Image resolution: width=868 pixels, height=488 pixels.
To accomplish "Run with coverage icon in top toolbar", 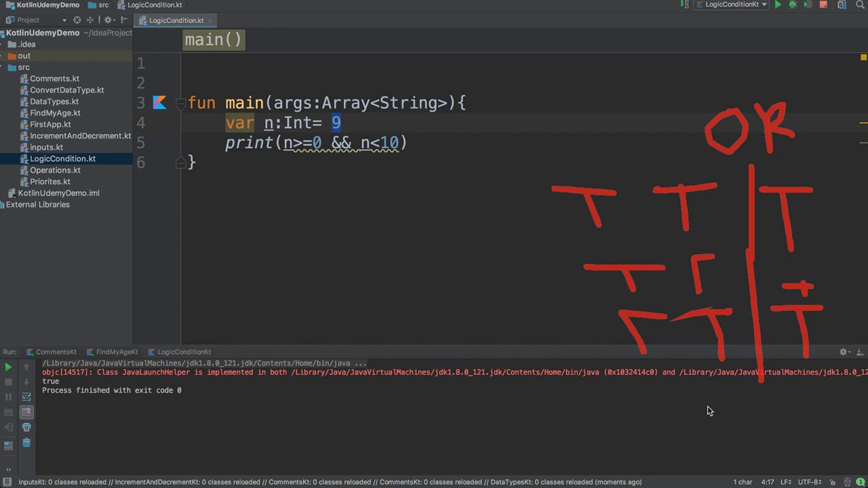I will 808,5.
